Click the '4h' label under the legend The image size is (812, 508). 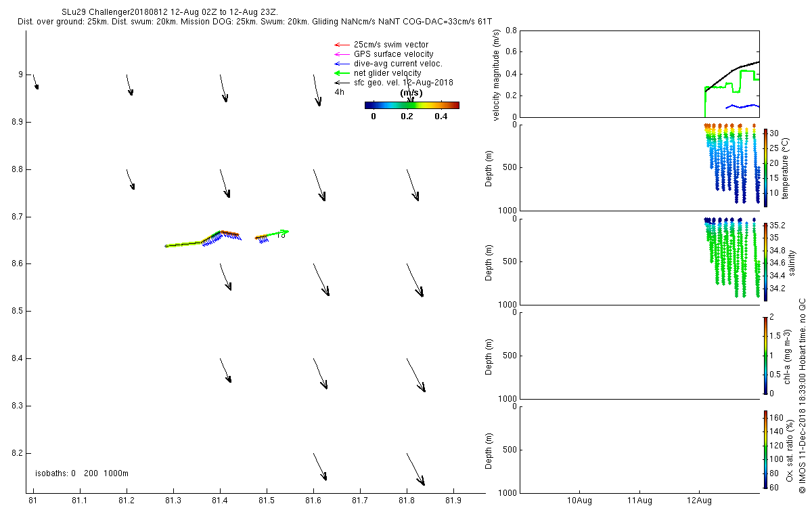pyautogui.click(x=340, y=91)
